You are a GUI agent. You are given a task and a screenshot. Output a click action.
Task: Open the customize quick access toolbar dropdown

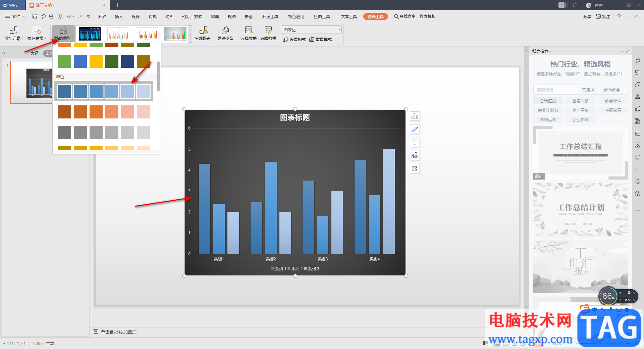tap(88, 16)
